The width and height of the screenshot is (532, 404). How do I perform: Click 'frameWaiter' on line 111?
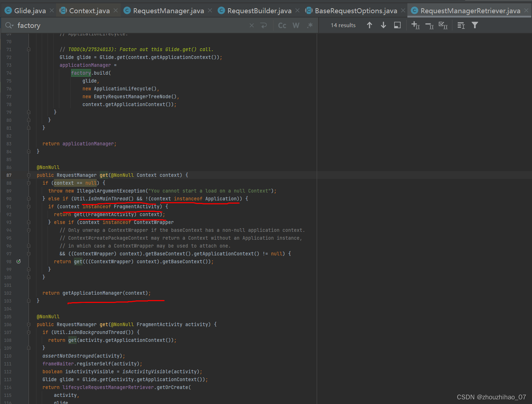pyautogui.click(x=58, y=364)
